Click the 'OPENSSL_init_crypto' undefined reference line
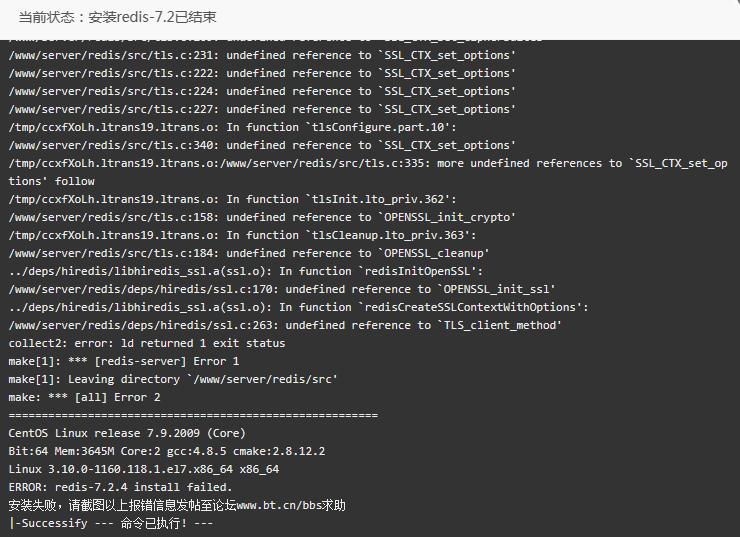Screen dimensions: 740x537 [262, 217]
